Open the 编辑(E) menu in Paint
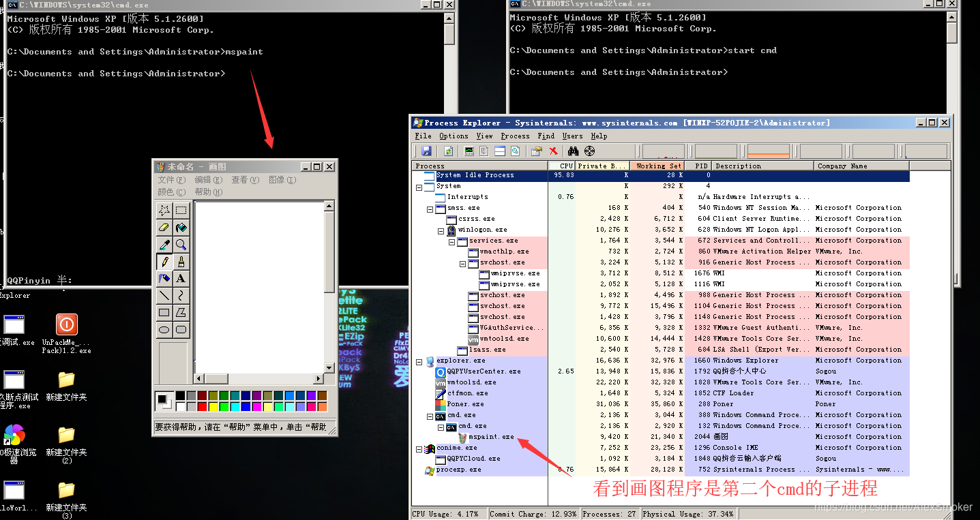 (x=209, y=180)
